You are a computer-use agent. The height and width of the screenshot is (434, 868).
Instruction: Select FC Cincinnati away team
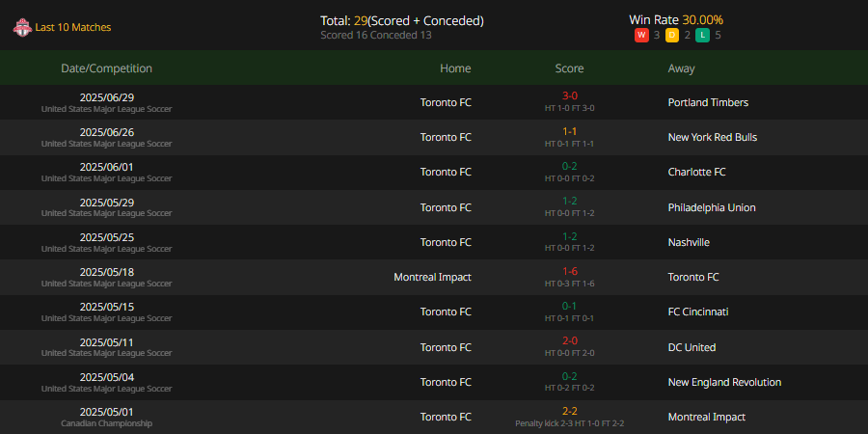(697, 312)
